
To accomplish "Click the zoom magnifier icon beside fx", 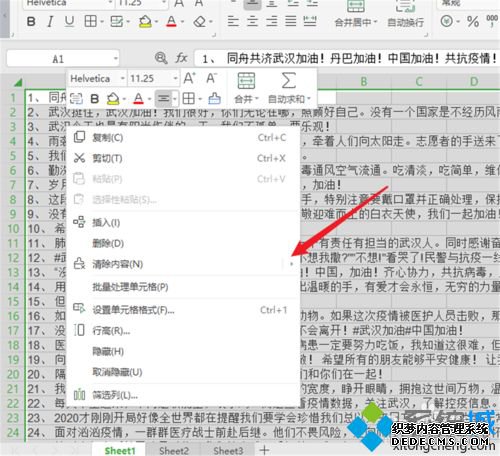I will coord(161,58).
